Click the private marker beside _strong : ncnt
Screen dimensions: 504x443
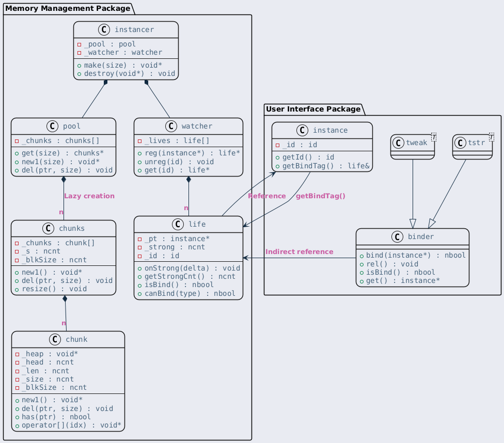click(140, 247)
